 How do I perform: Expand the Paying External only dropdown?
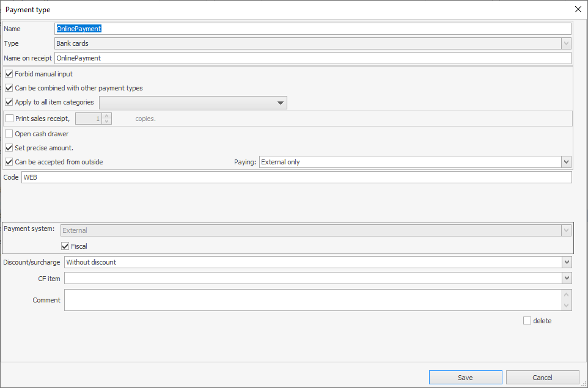[566, 162]
